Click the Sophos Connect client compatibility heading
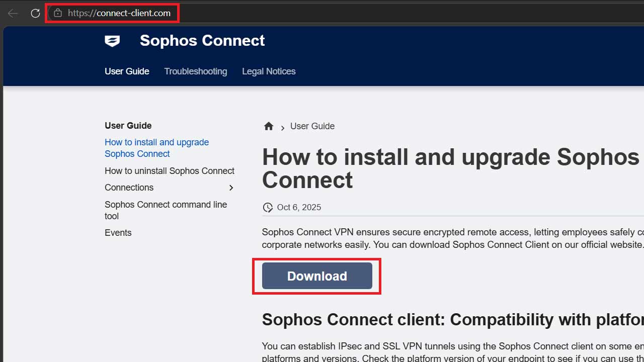The height and width of the screenshot is (362, 644). click(453, 319)
